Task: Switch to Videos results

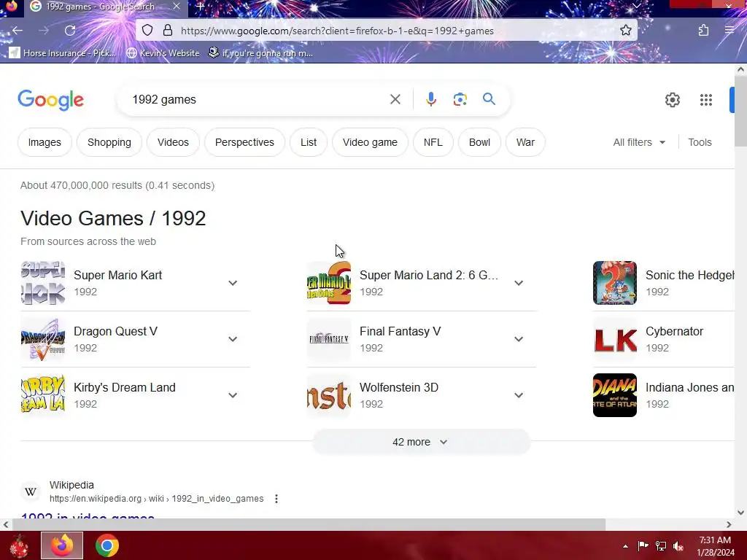Action: [173, 142]
